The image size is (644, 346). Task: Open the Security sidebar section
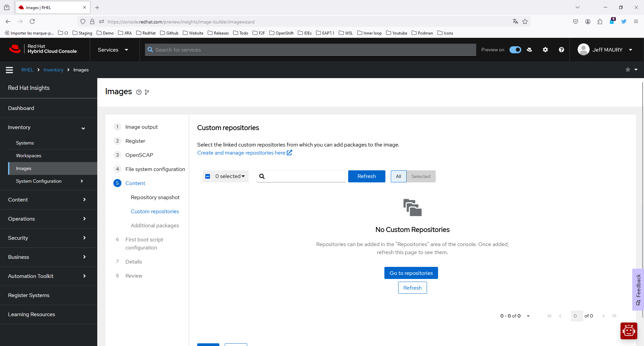(49, 238)
